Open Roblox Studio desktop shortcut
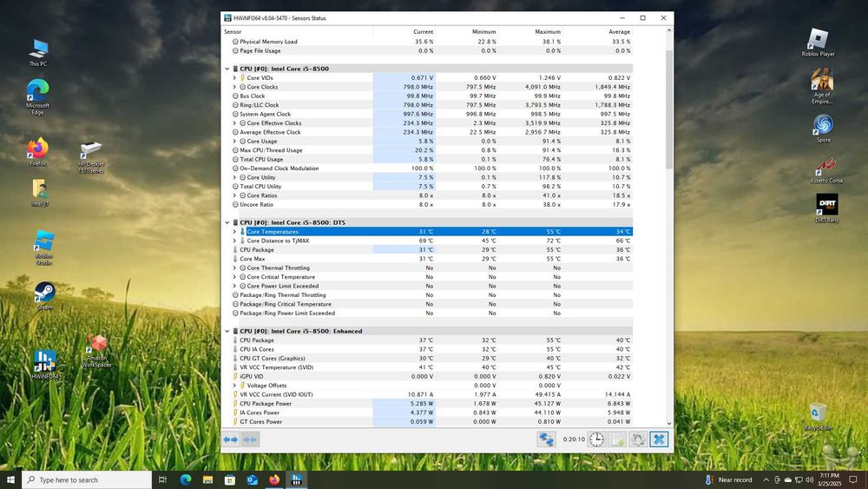Image resolution: width=868 pixels, height=489 pixels. coord(43,248)
